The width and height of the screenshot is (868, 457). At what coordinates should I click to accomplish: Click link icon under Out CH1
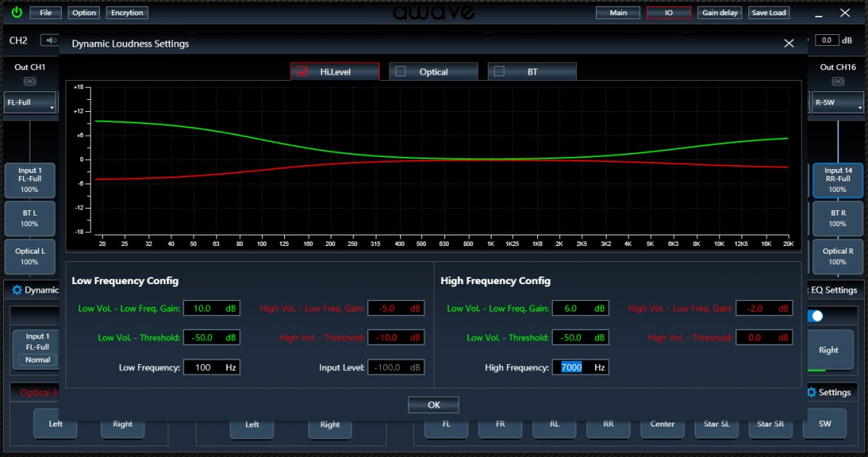click(30, 81)
